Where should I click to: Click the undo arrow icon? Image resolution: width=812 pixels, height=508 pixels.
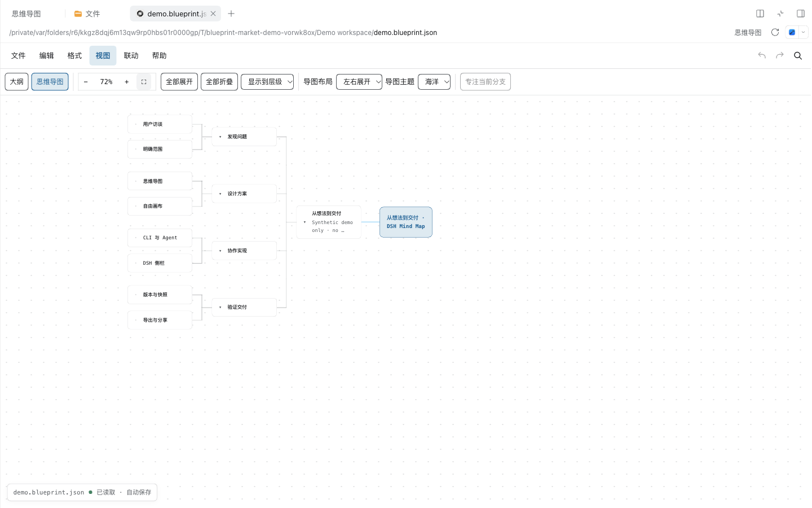[x=762, y=55]
